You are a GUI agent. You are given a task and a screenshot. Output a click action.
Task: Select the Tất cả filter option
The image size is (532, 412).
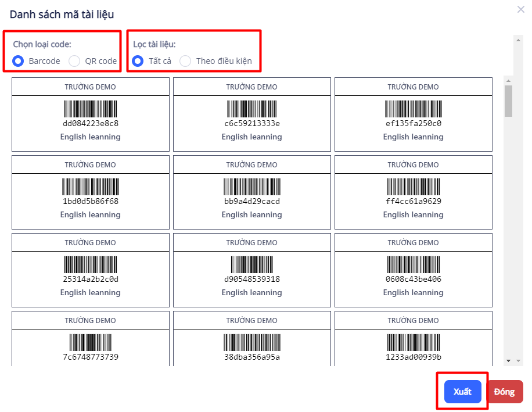[x=138, y=61]
